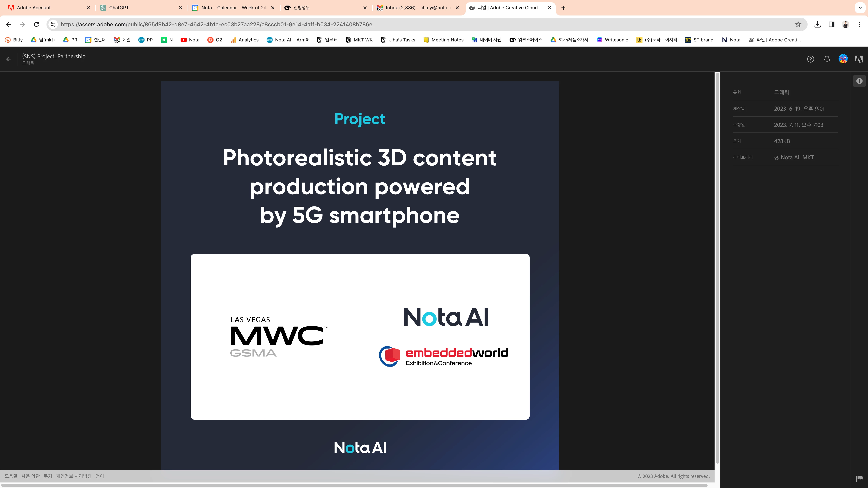
Task: Open the 언어 language selector in footer
Action: point(99,476)
